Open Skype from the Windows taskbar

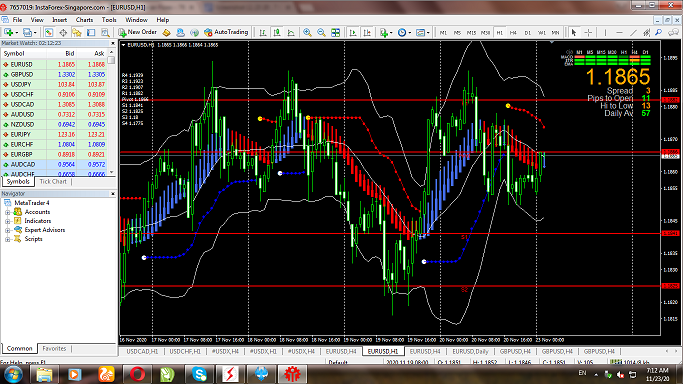[x=199, y=374]
